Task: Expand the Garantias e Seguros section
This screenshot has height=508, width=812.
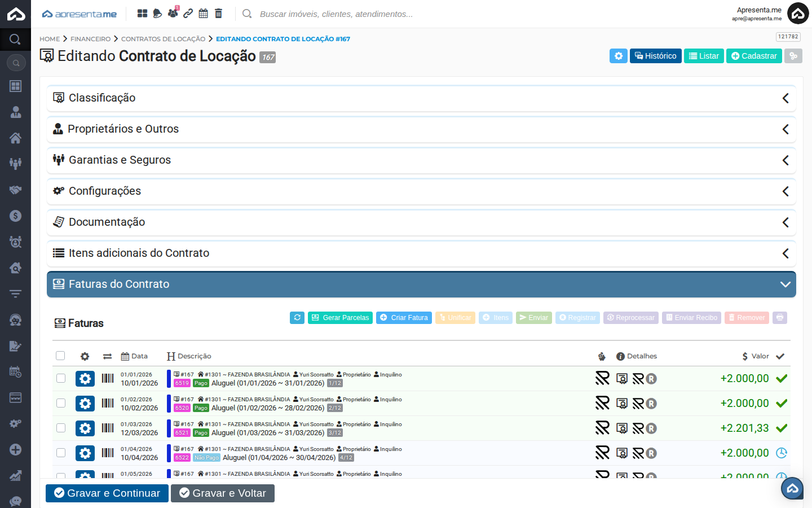Action: tap(421, 160)
